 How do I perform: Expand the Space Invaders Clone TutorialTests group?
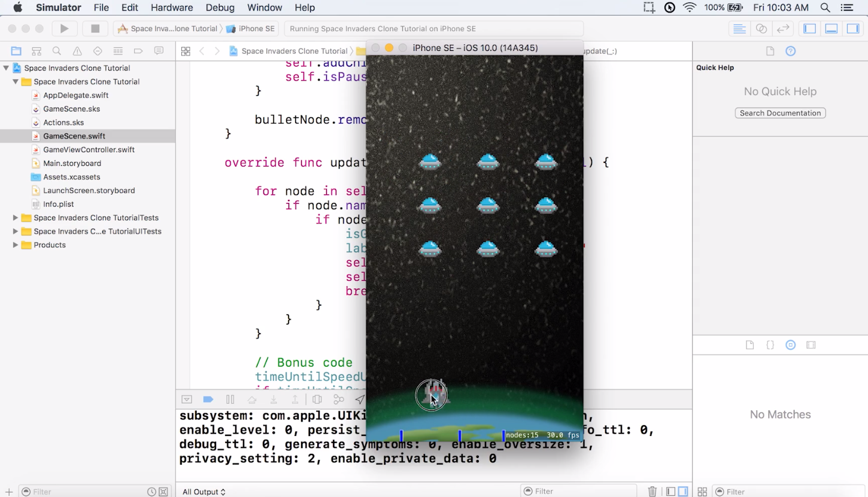16,218
